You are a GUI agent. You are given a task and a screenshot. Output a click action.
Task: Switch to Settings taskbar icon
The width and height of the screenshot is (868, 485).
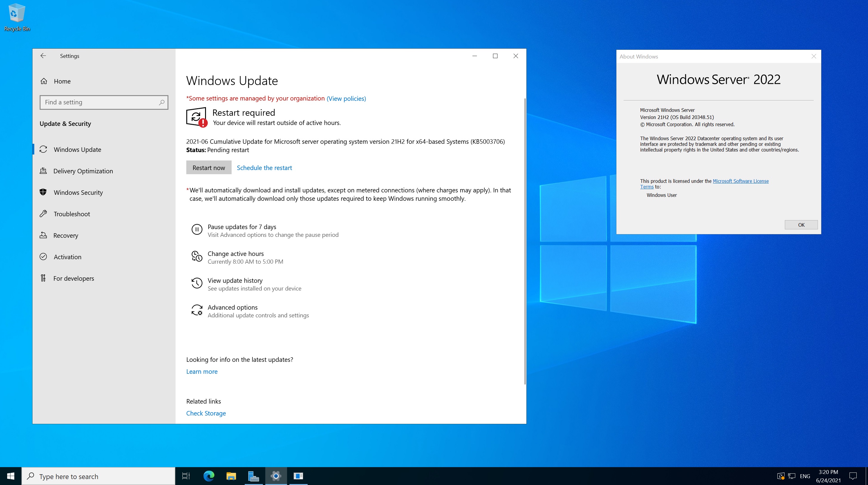pyautogui.click(x=276, y=476)
